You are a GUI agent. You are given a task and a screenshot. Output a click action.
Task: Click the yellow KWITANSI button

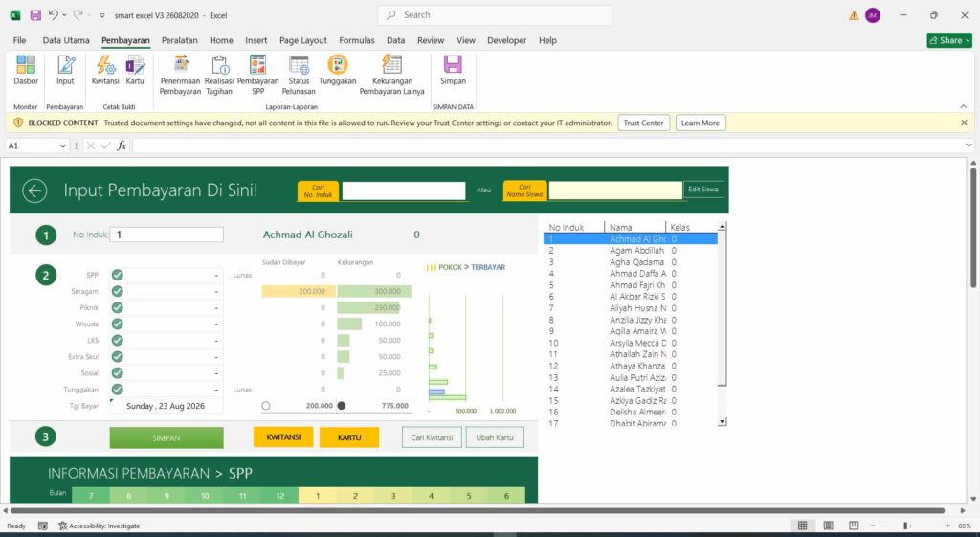coord(283,437)
